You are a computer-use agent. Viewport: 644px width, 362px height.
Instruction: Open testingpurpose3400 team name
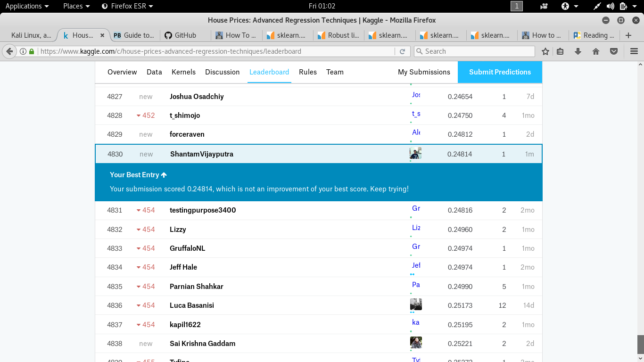[203, 210]
